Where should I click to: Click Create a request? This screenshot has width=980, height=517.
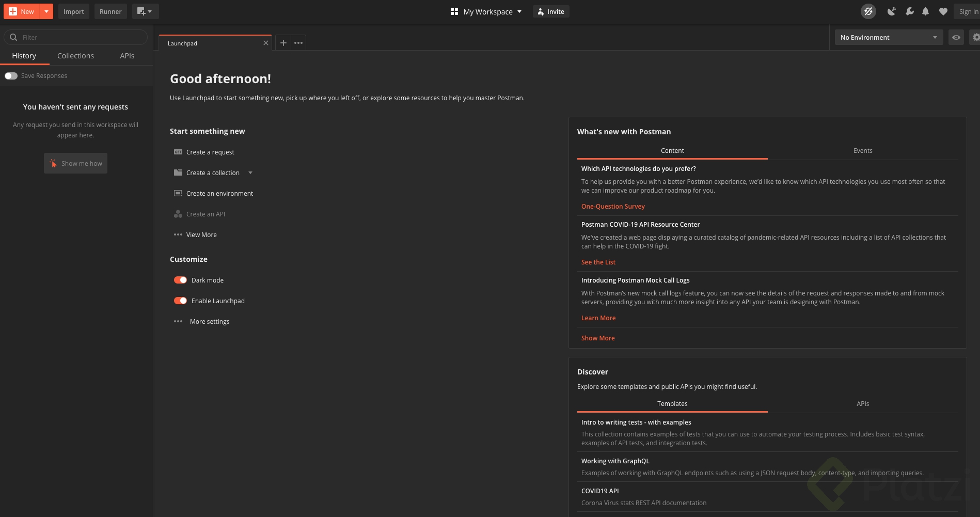[x=210, y=152]
